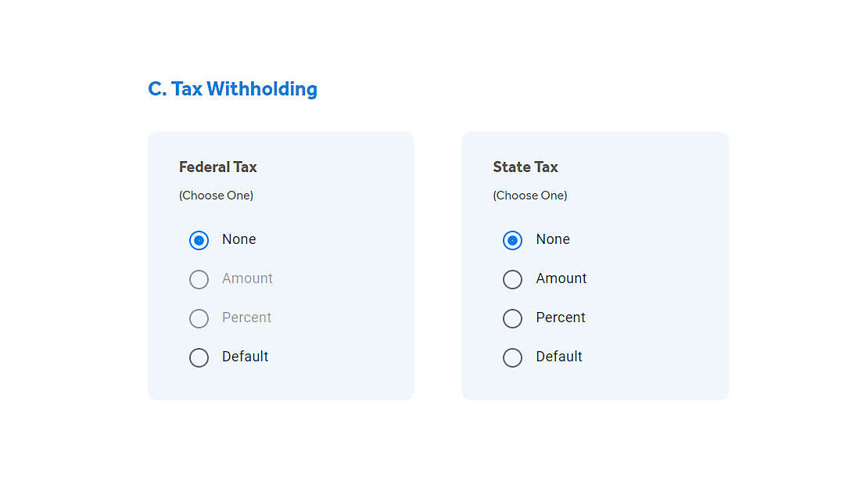Select State Tax None radio circle

(513, 240)
